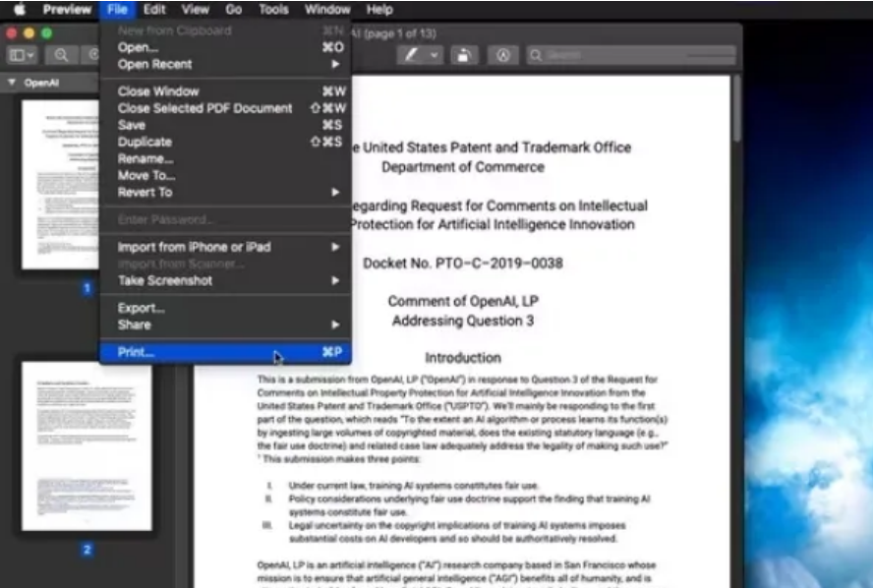Expand the Open Recent submenu
The height and width of the screenshot is (588, 873).
[225, 64]
